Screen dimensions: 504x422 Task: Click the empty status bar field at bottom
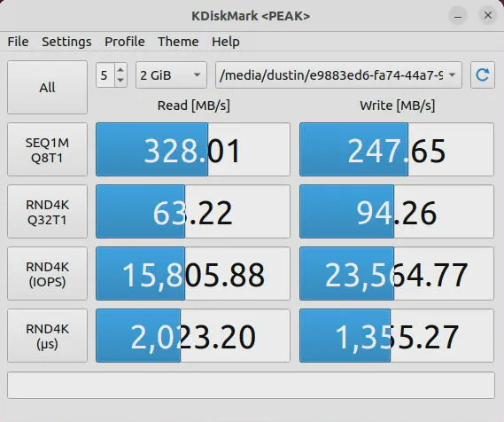coord(251,385)
